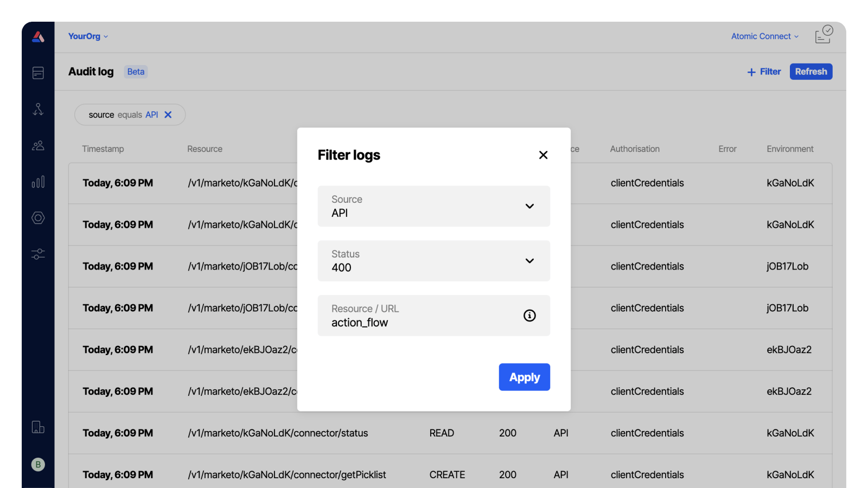This screenshot has height=488, width=868.
Task: Select the /v1/marketo/kGaNoLdK/connector/getPicklist resource
Action: (x=287, y=475)
